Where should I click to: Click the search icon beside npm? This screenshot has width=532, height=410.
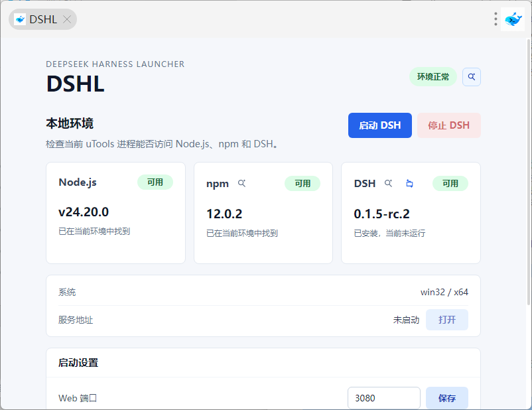tap(241, 183)
